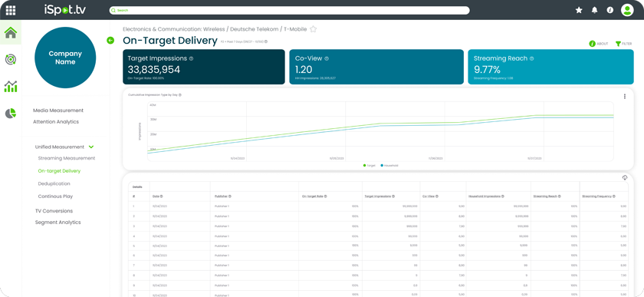Image resolution: width=644 pixels, height=297 pixels.
Task: Toggle the Target legend series
Action: point(370,165)
